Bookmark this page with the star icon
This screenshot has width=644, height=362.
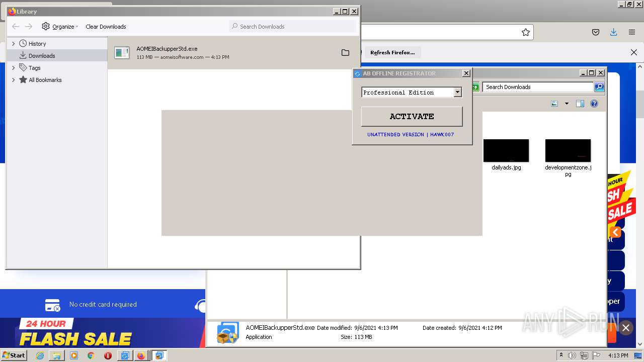click(526, 32)
